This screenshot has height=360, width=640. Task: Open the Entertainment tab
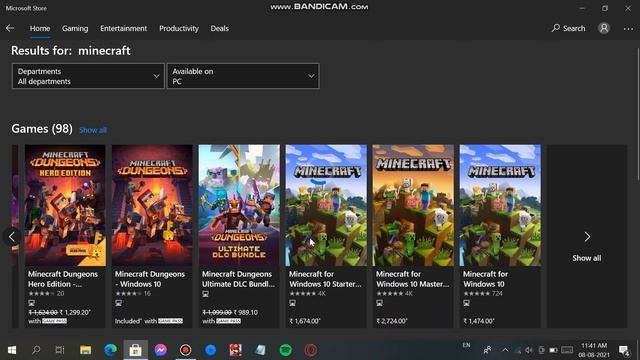click(124, 28)
